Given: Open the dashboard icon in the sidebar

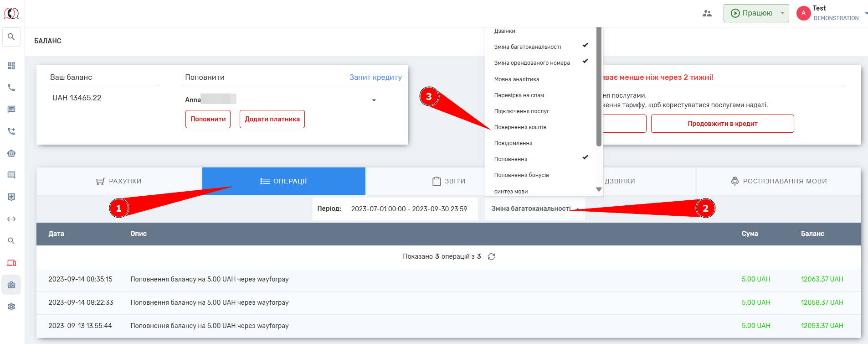Looking at the screenshot, I should (x=11, y=66).
